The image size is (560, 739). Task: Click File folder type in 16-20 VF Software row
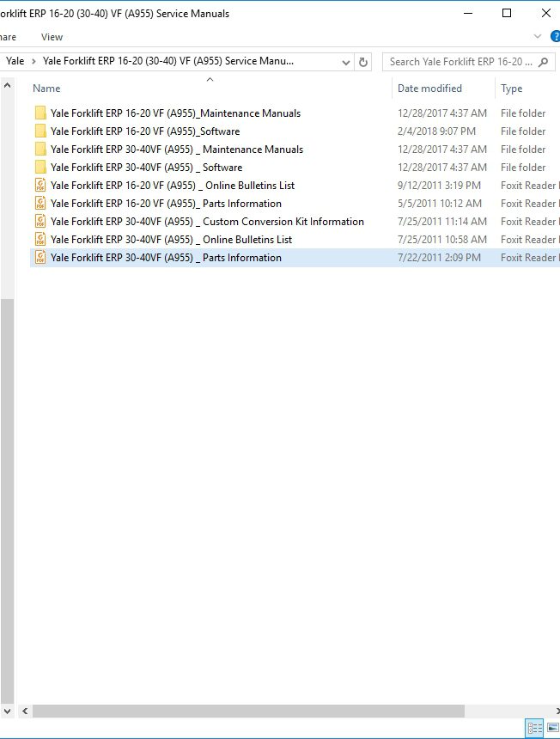coord(523,131)
